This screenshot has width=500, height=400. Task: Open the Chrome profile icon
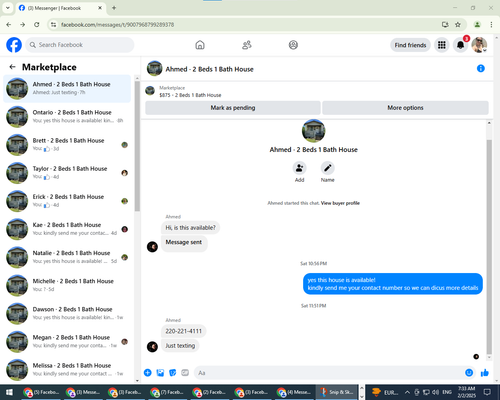click(477, 24)
